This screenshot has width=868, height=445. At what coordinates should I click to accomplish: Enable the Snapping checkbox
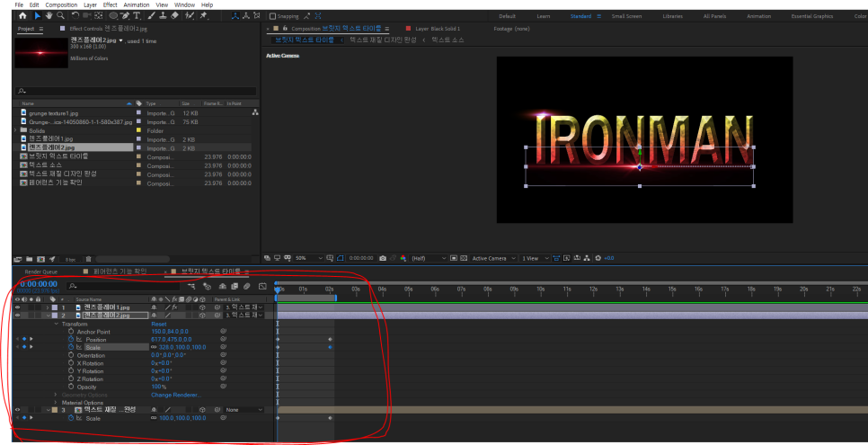coord(273,16)
